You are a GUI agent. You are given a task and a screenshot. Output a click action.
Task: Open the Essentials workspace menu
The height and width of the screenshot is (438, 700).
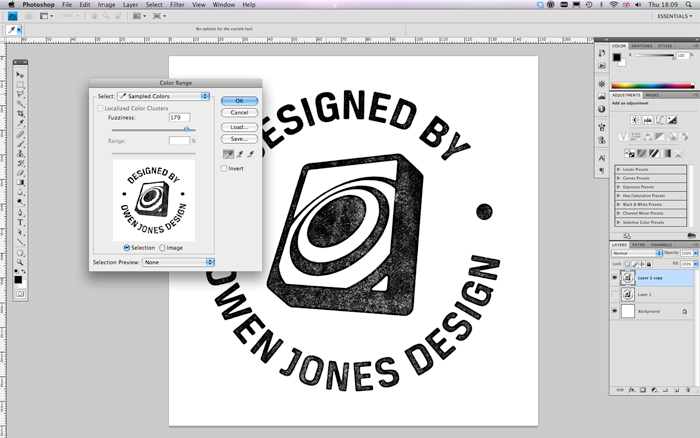pos(675,16)
